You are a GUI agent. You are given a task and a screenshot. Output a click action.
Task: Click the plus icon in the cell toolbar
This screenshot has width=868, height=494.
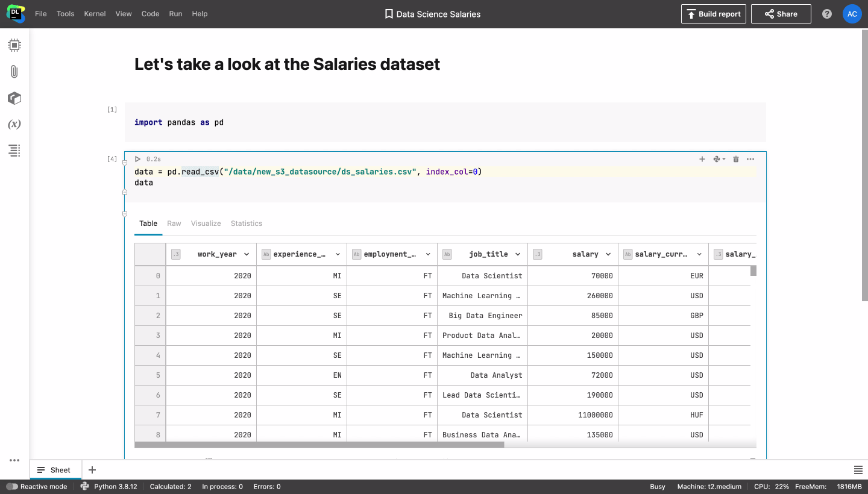702,159
